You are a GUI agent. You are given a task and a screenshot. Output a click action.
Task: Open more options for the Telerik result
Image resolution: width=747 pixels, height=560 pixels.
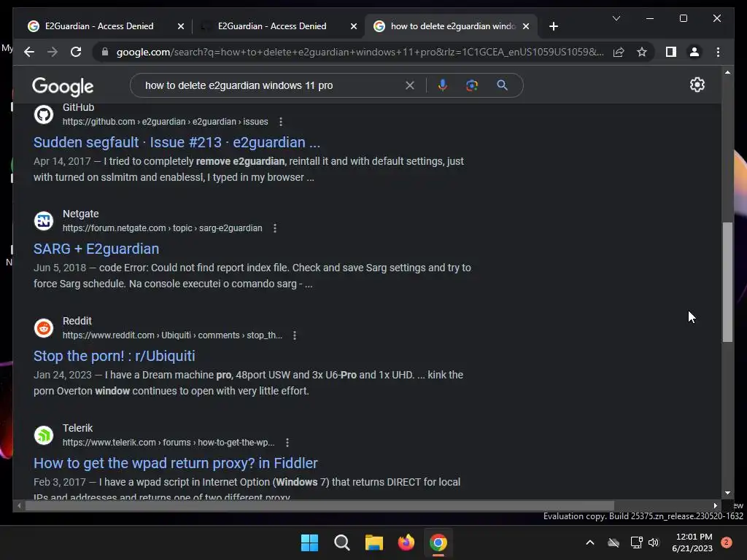click(287, 443)
